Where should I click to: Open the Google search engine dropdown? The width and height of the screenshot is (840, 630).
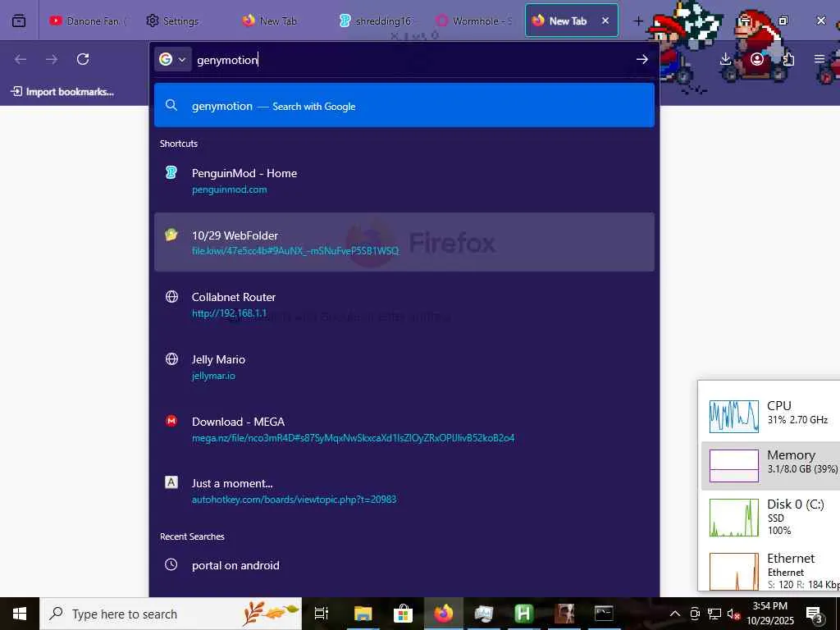pyautogui.click(x=172, y=59)
